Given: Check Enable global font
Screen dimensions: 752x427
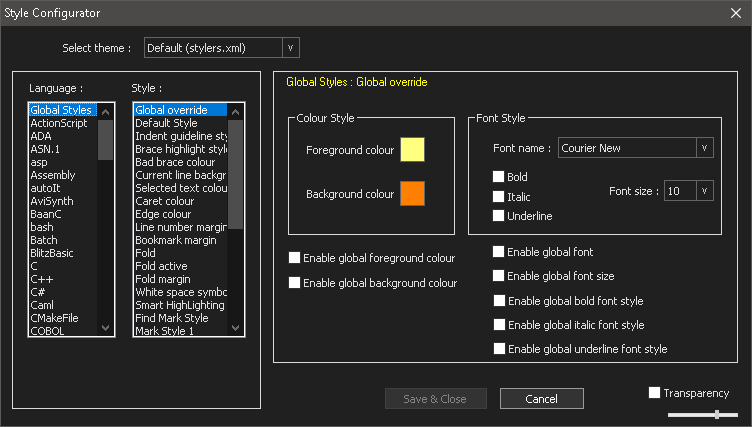Looking at the screenshot, I should [498, 251].
